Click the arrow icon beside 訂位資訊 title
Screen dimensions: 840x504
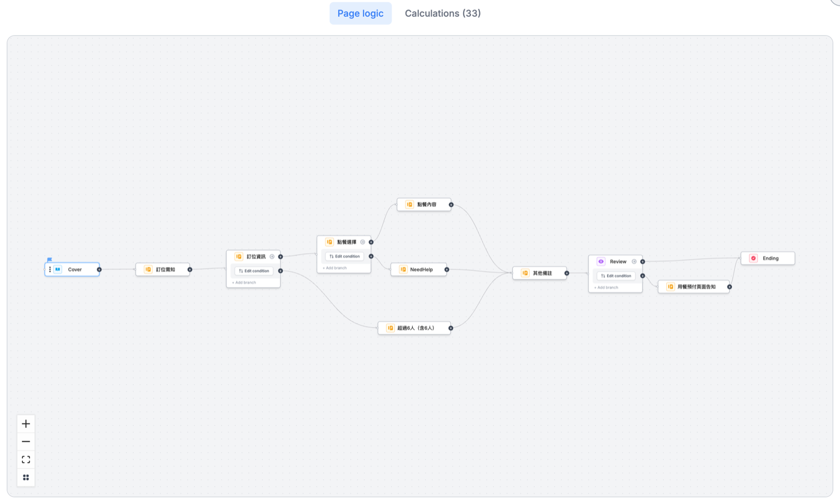pos(272,256)
